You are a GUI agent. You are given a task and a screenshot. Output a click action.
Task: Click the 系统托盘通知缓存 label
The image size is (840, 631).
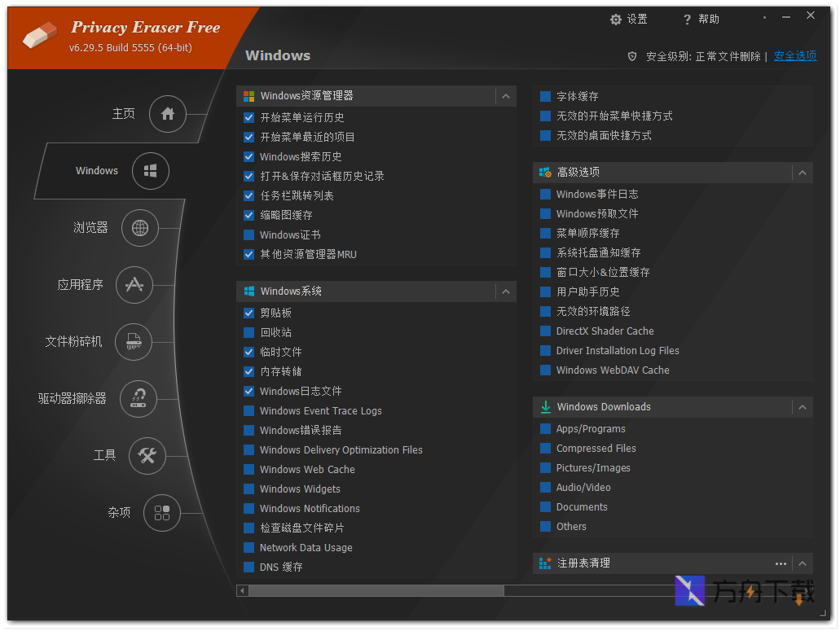point(598,253)
